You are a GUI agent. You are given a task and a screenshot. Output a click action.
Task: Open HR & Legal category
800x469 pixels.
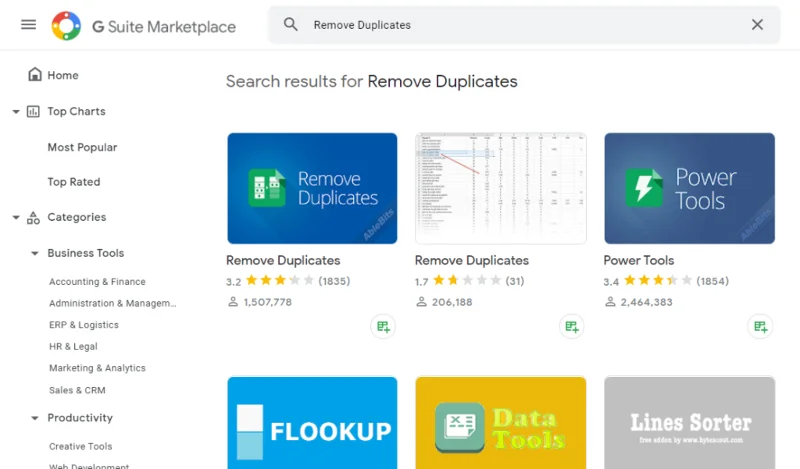tap(73, 347)
